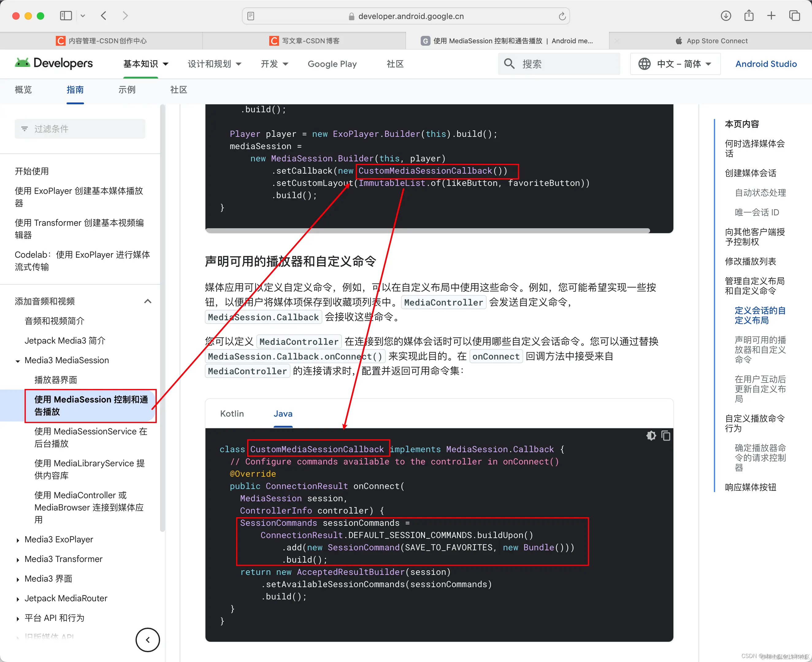The height and width of the screenshot is (662, 812).
Task: Collapse the 添加音频和视频 section
Action: [147, 301]
